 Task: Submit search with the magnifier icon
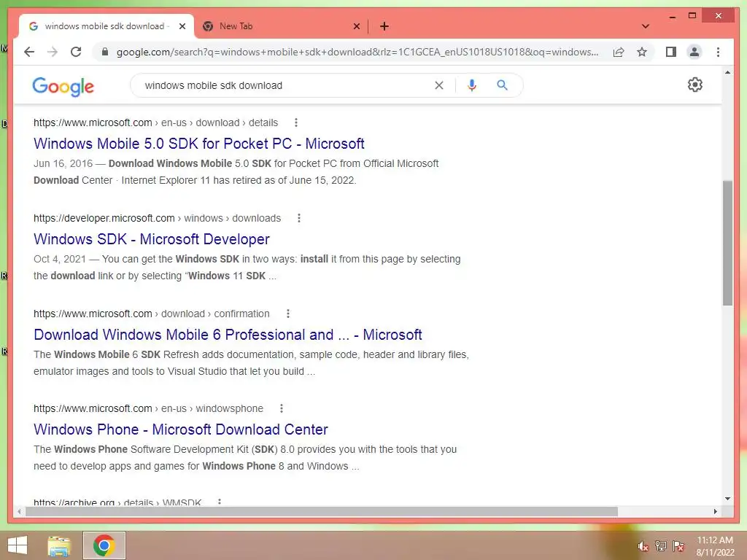502,85
